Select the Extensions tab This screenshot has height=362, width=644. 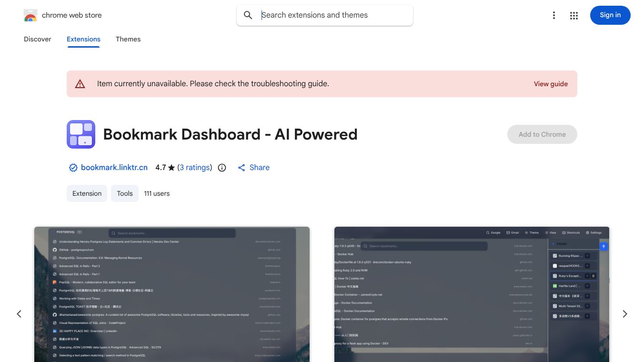(83, 39)
